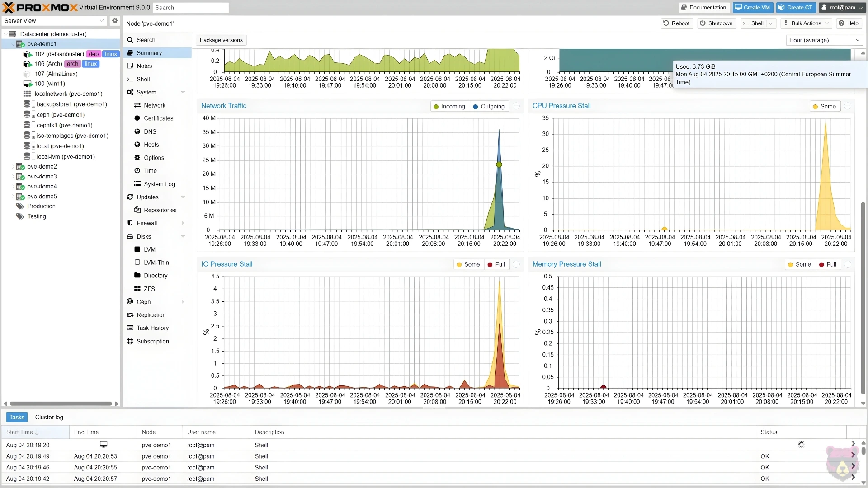Image resolution: width=868 pixels, height=488 pixels.
Task: Open the Ceph panel from sidebar
Action: click(143, 301)
